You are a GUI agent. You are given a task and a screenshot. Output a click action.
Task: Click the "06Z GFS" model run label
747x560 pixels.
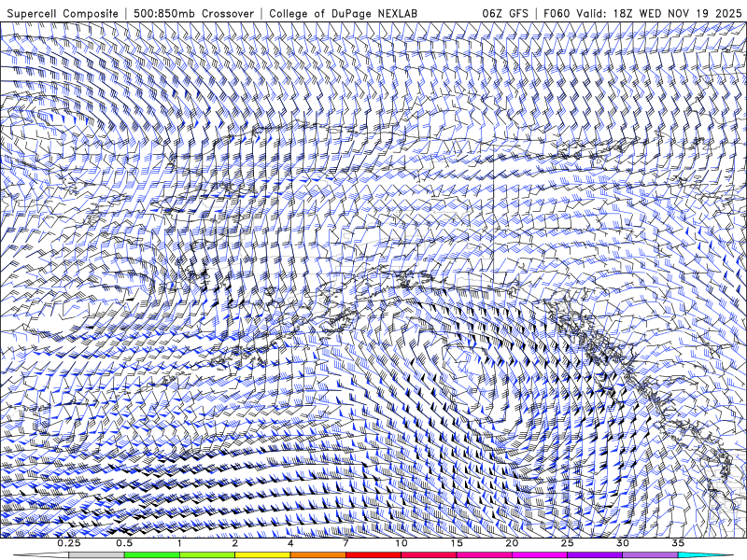coord(505,13)
